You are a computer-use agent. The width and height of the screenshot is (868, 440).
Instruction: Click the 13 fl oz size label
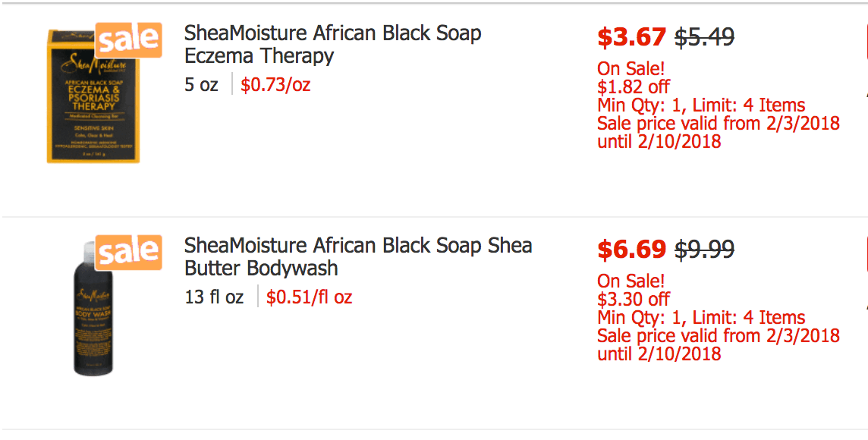(x=214, y=297)
